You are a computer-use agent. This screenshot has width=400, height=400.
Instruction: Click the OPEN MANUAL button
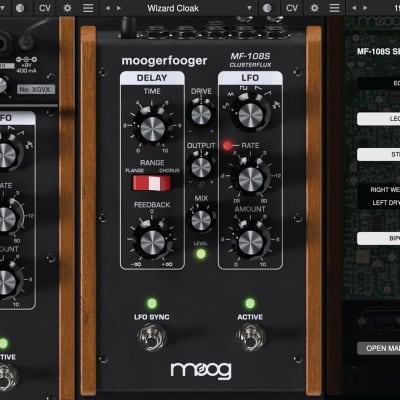click(x=378, y=348)
